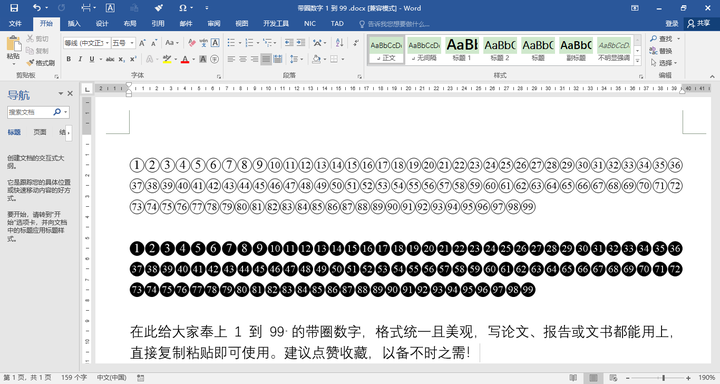Click the Phonetic Guide (wén) icon
Screen dimensions: 720x384
[203, 43]
